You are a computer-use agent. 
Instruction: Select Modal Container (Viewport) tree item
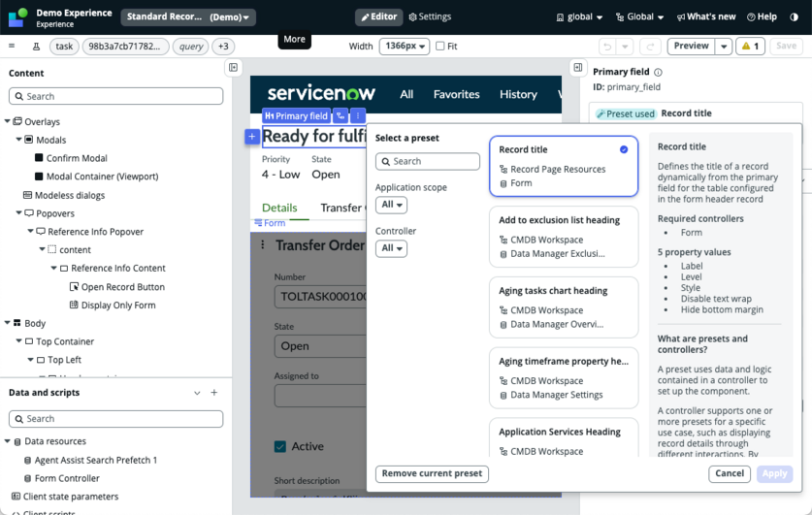[102, 177]
